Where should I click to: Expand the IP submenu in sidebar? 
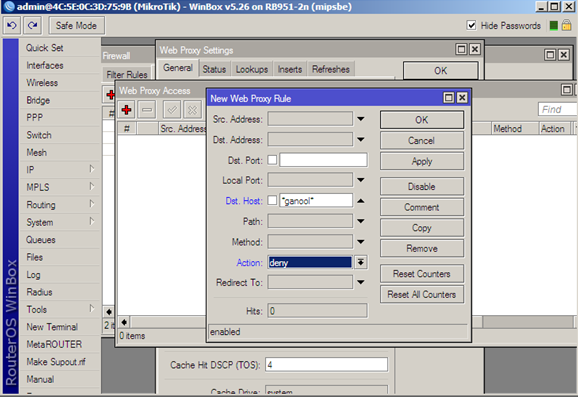pyautogui.click(x=59, y=170)
